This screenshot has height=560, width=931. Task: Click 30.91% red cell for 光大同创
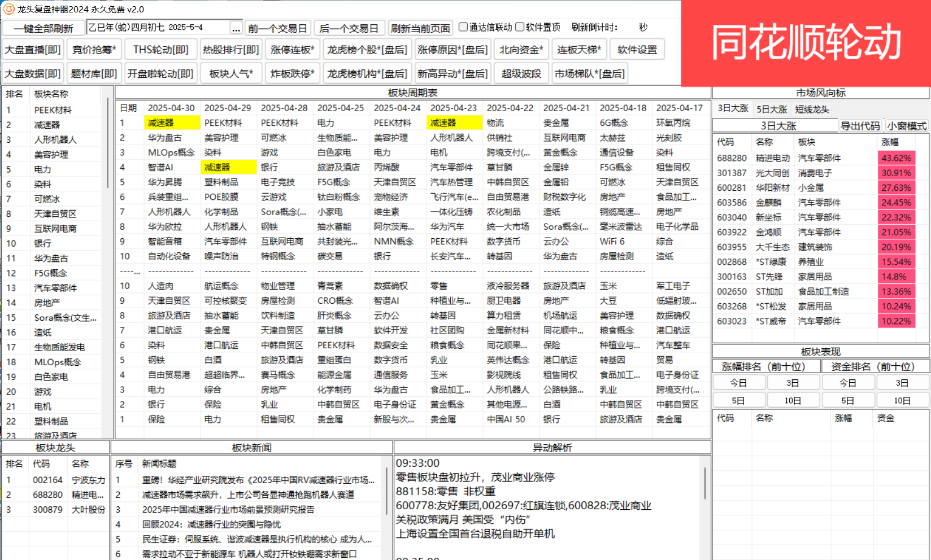897,173
